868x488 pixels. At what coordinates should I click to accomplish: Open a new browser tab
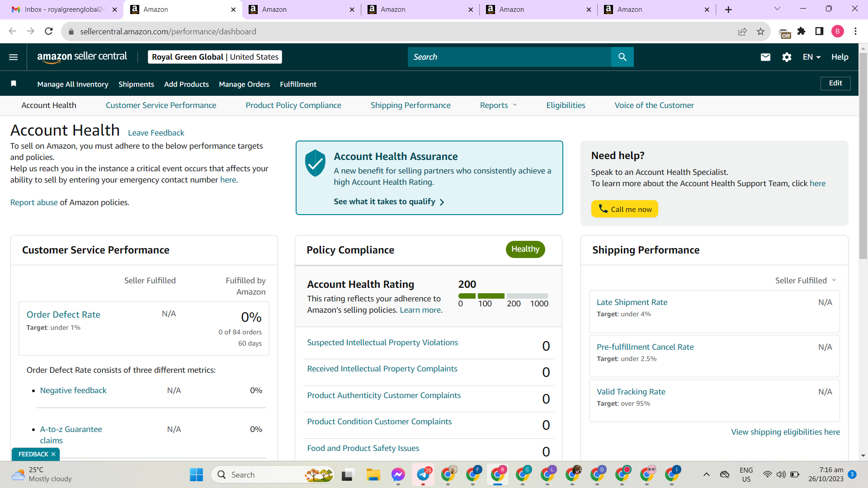728,9
